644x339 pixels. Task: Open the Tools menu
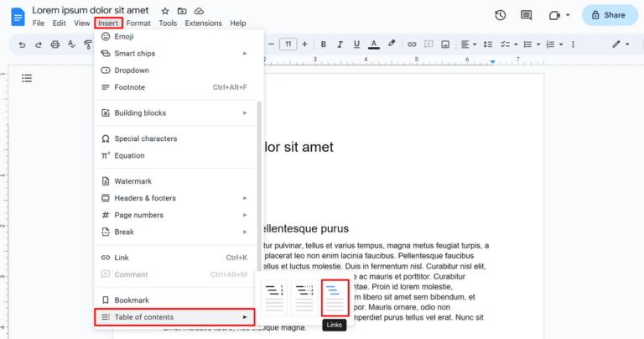tap(168, 23)
